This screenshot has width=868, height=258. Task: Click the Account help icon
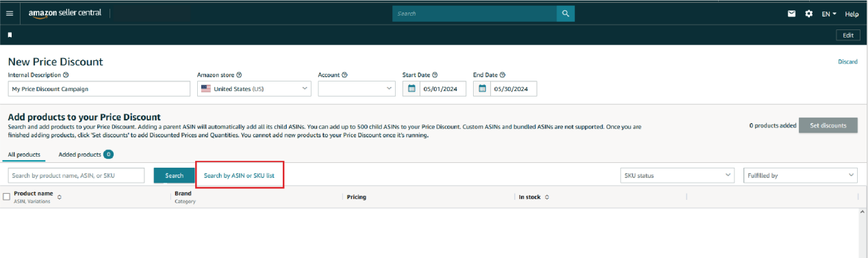tap(344, 75)
